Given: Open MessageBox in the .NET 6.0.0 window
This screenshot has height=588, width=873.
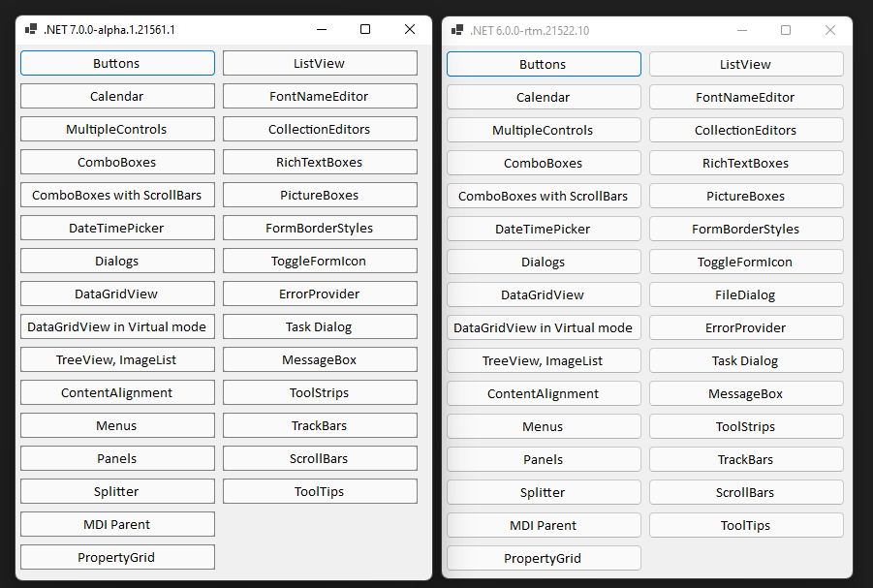Looking at the screenshot, I should pyautogui.click(x=747, y=392).
